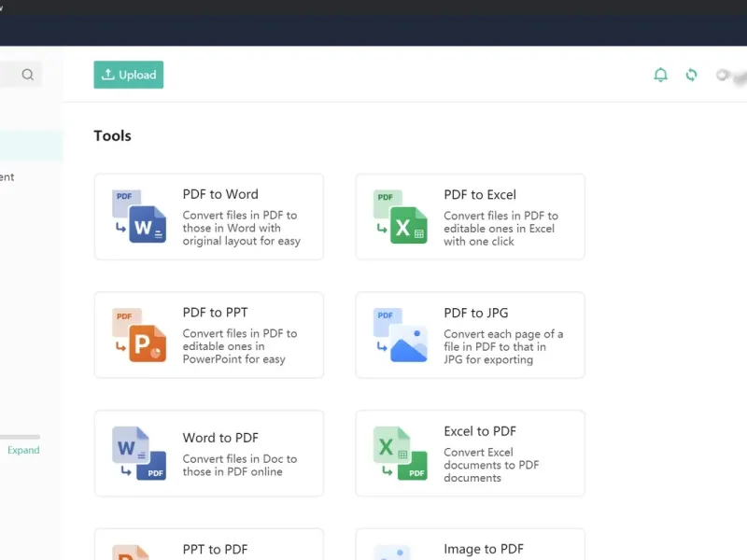Screen dimensions: 747x560
Task: Click the search magnifier icon
Action: coord(28,75)
